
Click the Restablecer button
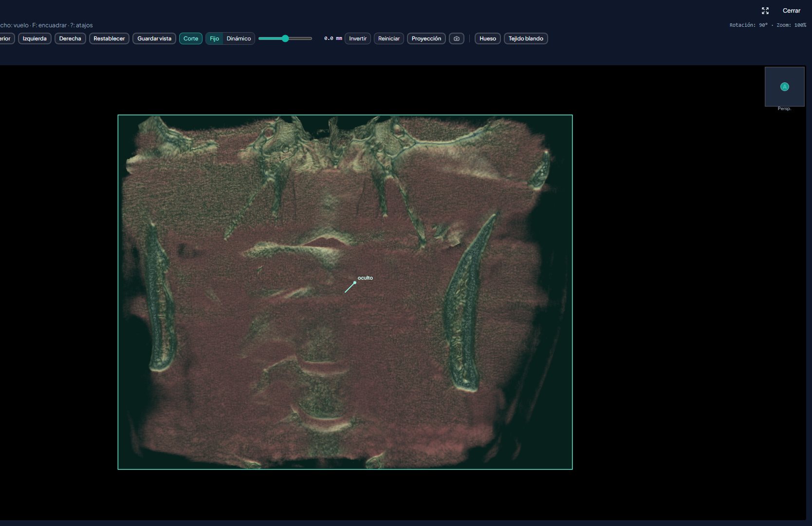click(x=109, y=38)
